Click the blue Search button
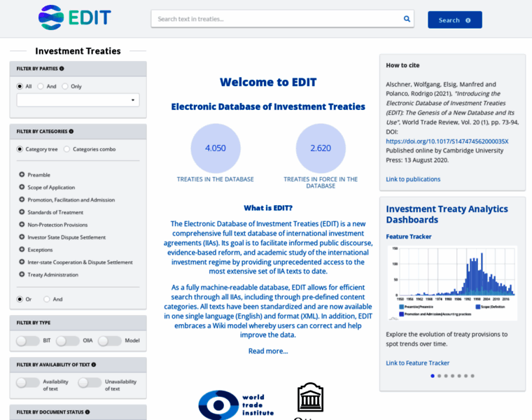The image size is (532, 420). [454, 20]
